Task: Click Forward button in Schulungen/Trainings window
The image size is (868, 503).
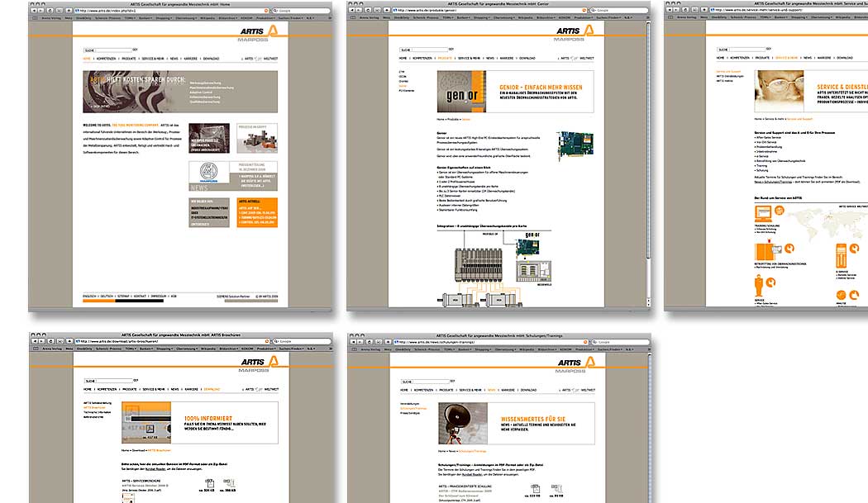Action: tap(360, 341)
